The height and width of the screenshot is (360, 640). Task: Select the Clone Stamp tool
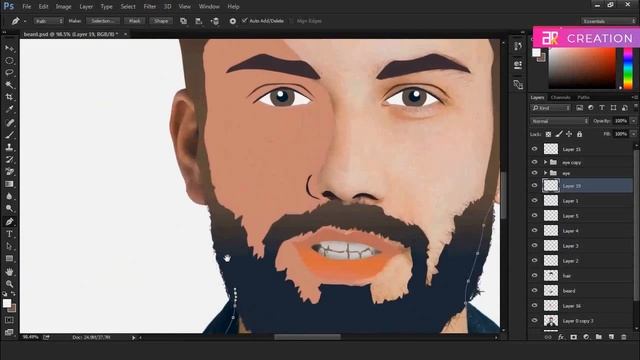9,147
